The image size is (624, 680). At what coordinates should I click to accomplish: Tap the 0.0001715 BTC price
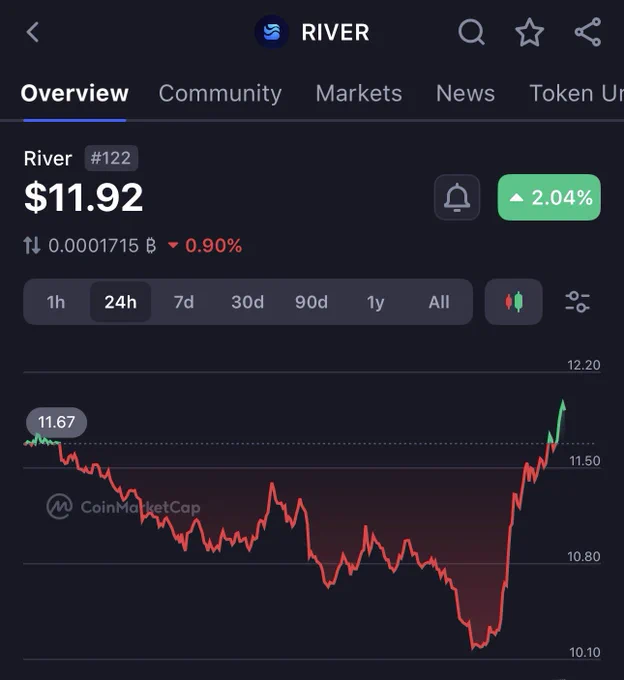(x=102, y=245)
